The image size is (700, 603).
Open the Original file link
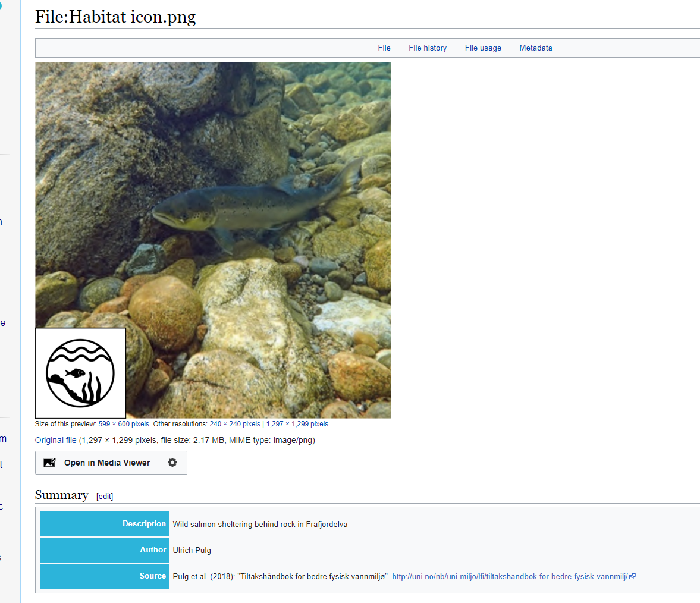[x=56, y=440]
